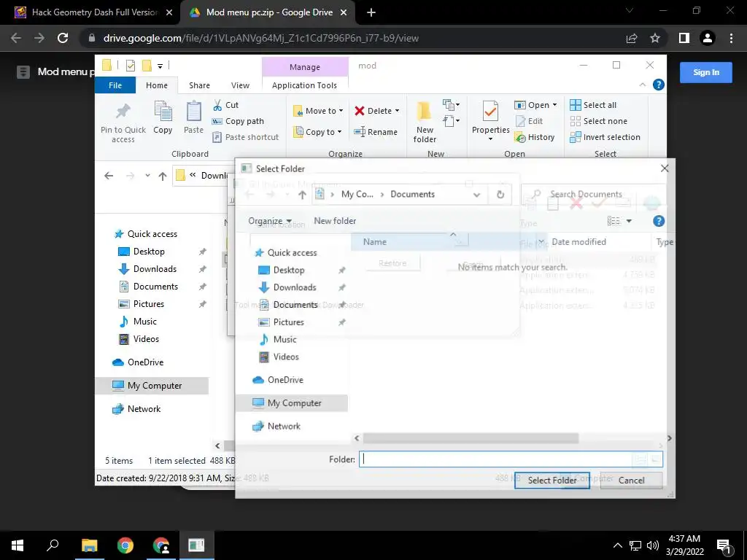Screen dimensions: 747x560
Task: Open a new Chrome tab
Action: (371, 12)
